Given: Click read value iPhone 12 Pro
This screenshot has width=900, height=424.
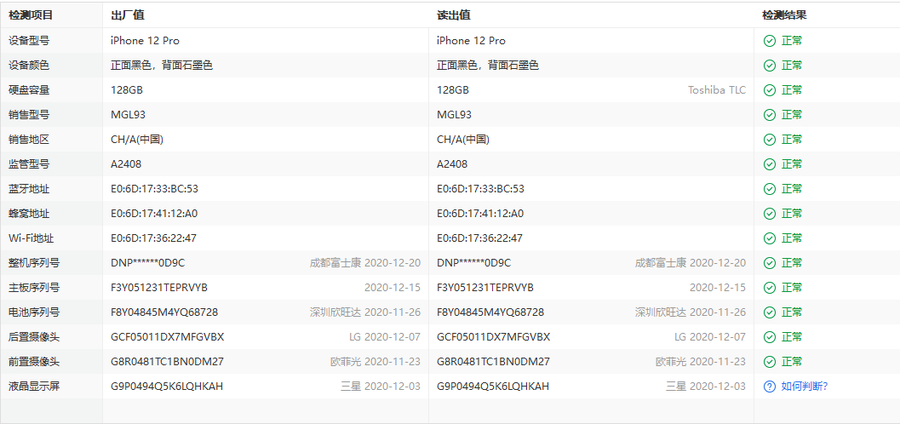Looking at the screenshot, I should tap(471, 41).
